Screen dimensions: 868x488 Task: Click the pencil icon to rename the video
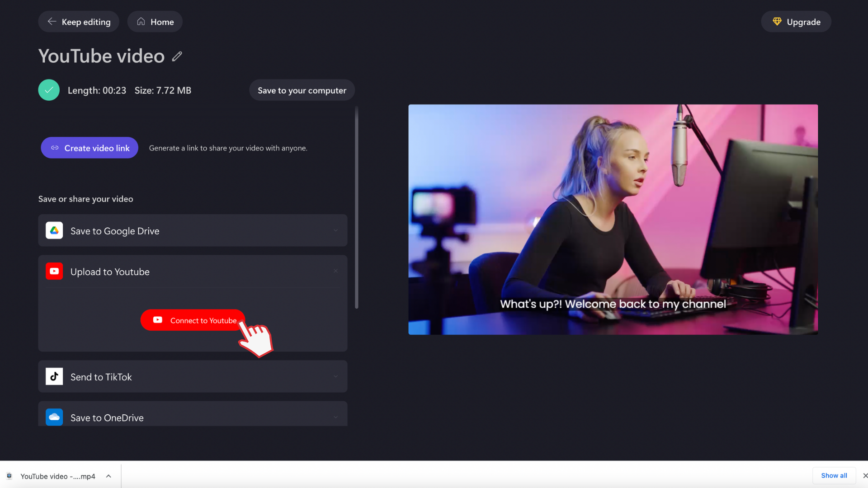pos(177,56)
